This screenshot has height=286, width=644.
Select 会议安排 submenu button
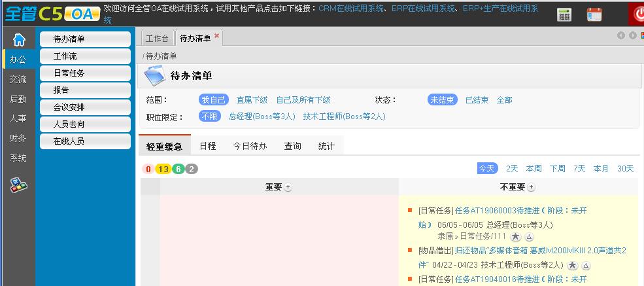tap(86, 107)
